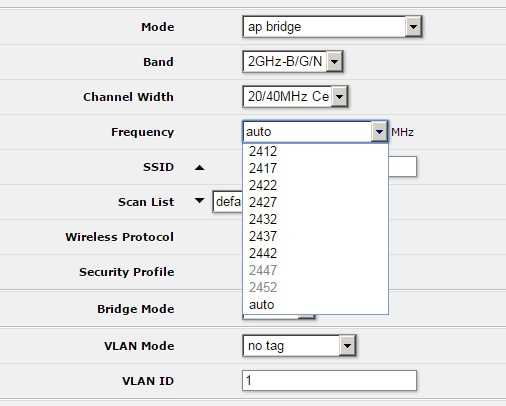
Task: Choose 2422 frequency option
Action: coord(315,185)
